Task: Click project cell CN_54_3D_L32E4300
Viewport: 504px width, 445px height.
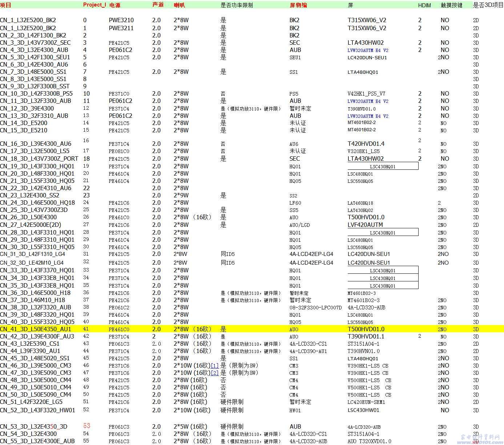Action: (28, 434)
